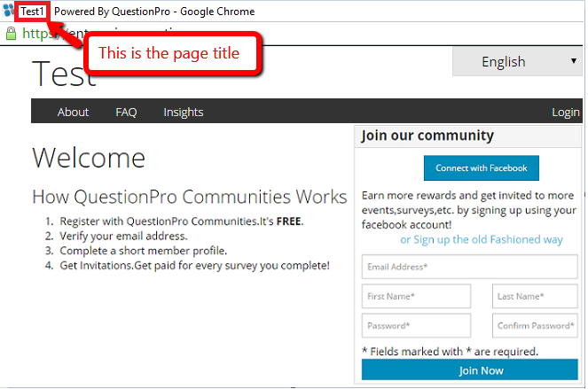
Task: Open the English language dropdown
Action: [x=518, y=61]
